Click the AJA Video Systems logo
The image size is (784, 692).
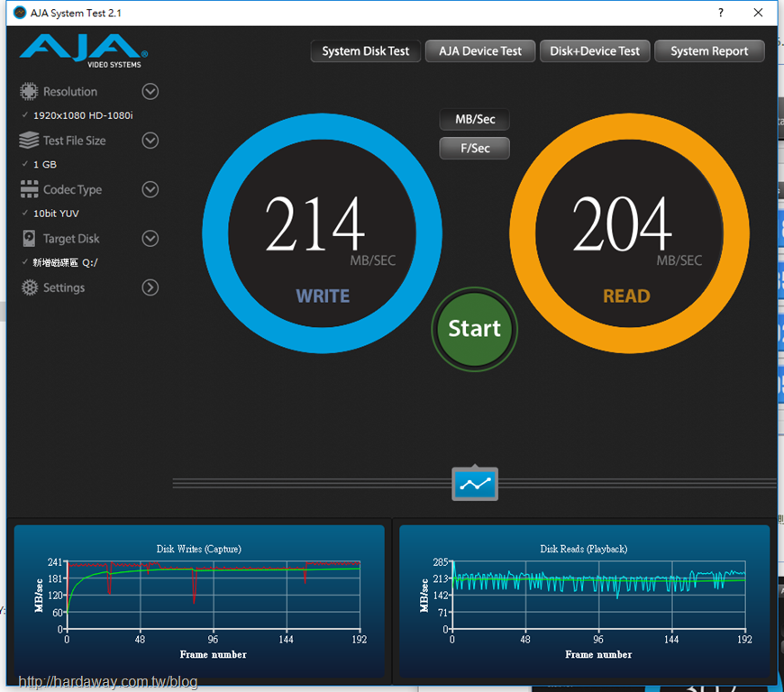84,51
